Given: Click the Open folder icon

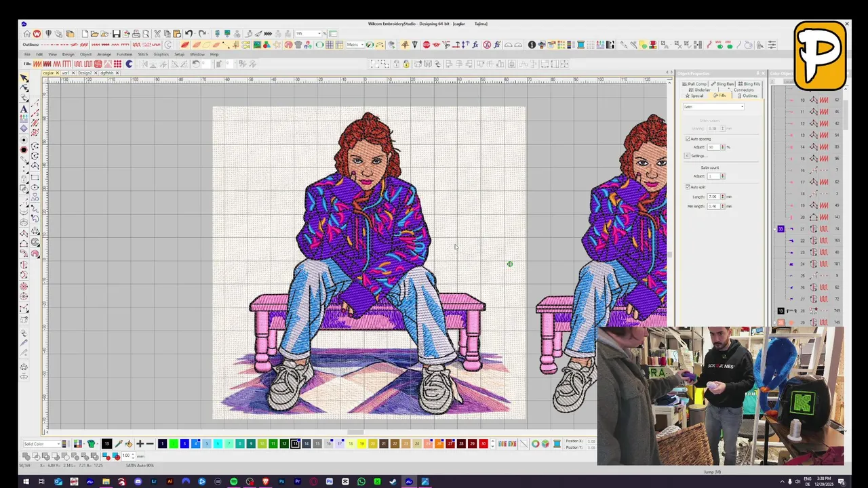Looking at the screenshot, I should tap(94, 33).
